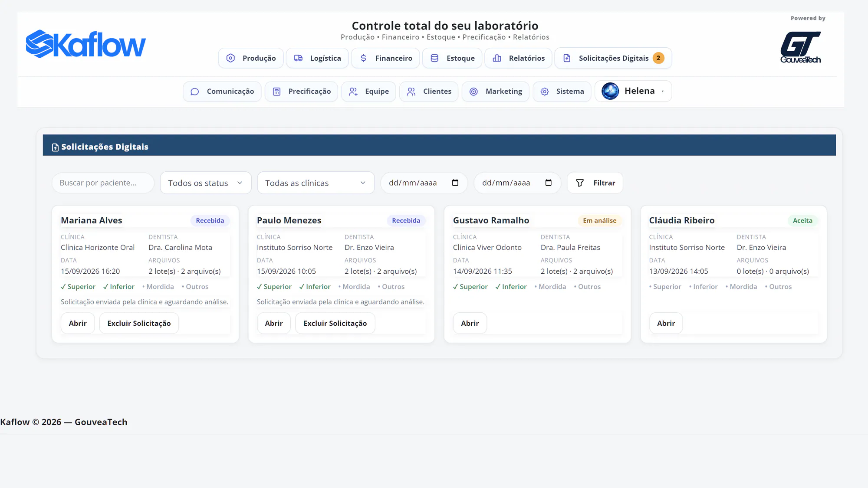Screen dimensions: 868x488
Task: Click the Recebida badge on Paulo Menezes
Action: click(406, 220)
